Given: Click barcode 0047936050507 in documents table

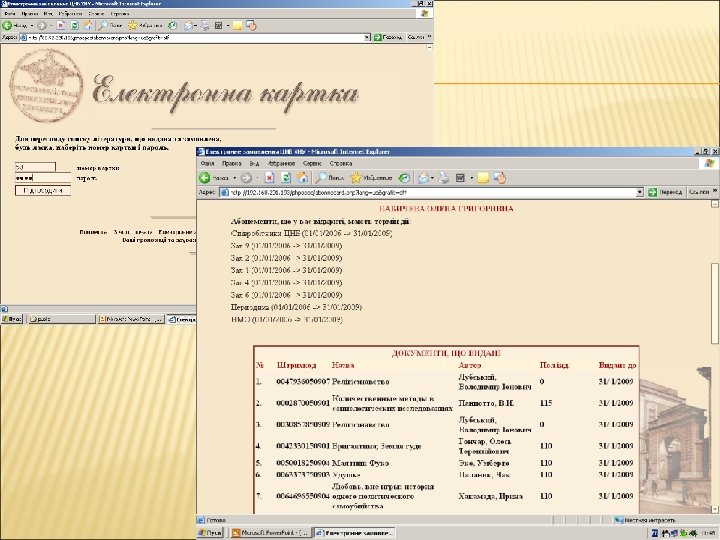Looking at the screenshot, I should 303,382.
